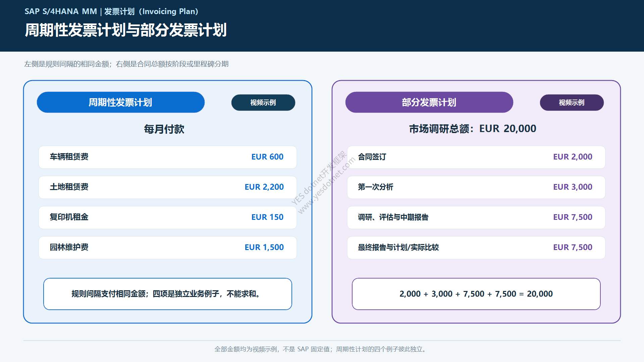
Task: Select the 土地租赁费 row
Action: (x=168, y=187)
